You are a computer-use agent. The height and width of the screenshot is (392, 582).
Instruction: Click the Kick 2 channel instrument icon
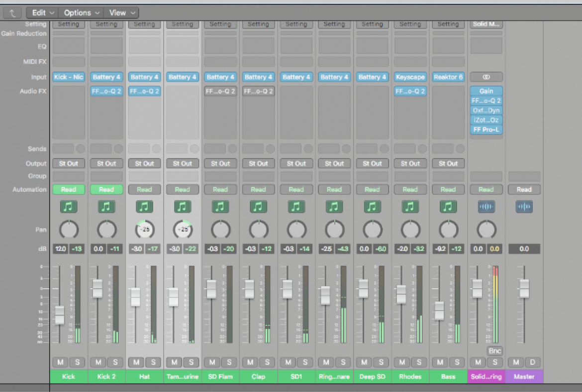click(x=106, y=207)
